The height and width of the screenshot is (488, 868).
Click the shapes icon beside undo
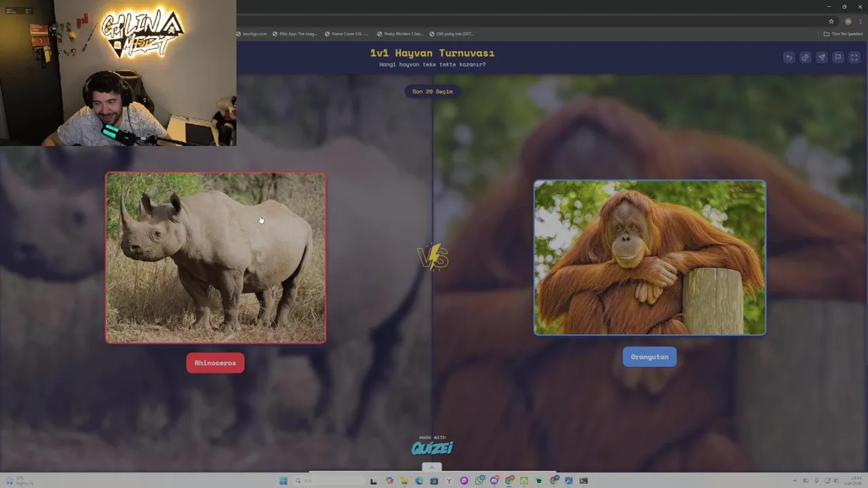(805, 58)
